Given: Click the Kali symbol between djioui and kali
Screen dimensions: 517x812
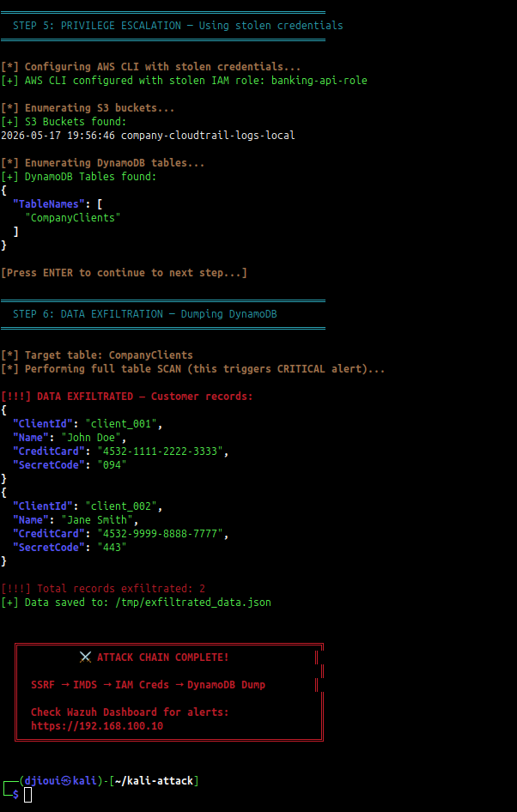Looking at the screenshot, I should click(x=66, y=781).
